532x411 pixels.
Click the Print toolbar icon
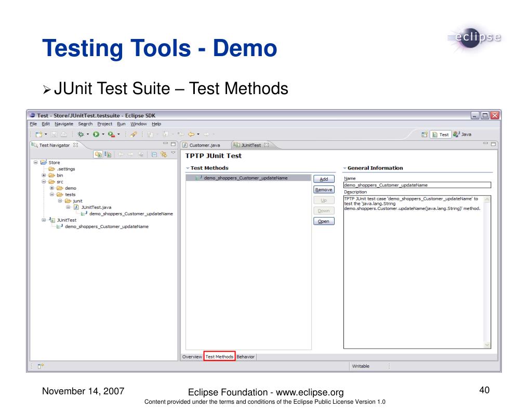click(64, 135)
